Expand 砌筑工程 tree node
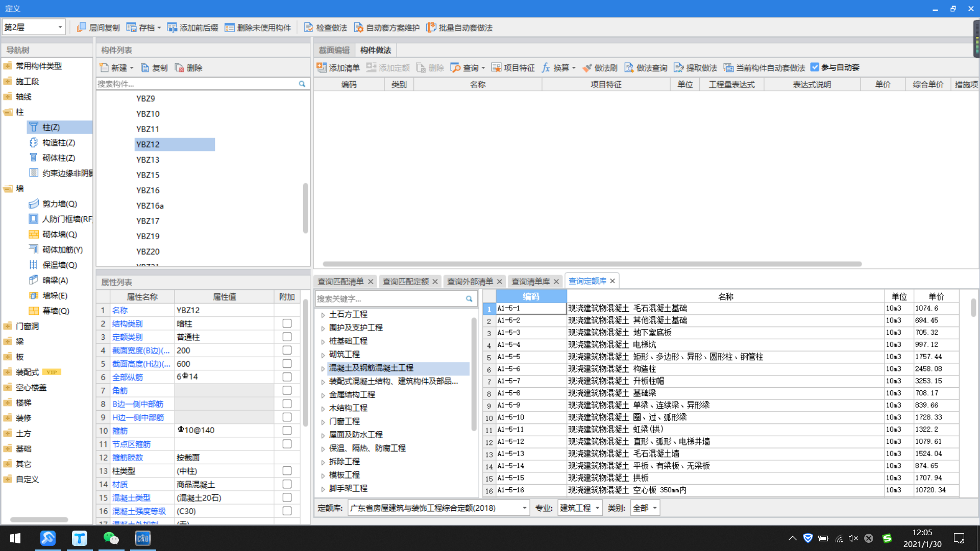Viewport: 980px width, 551px height. tap(323, 355)
